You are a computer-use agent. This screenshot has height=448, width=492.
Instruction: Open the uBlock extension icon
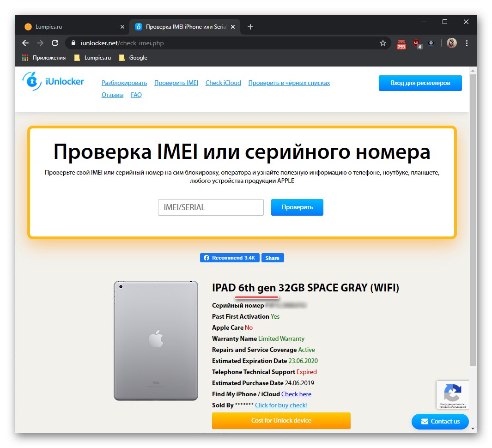pyautogui.click(x=417, y=44)
